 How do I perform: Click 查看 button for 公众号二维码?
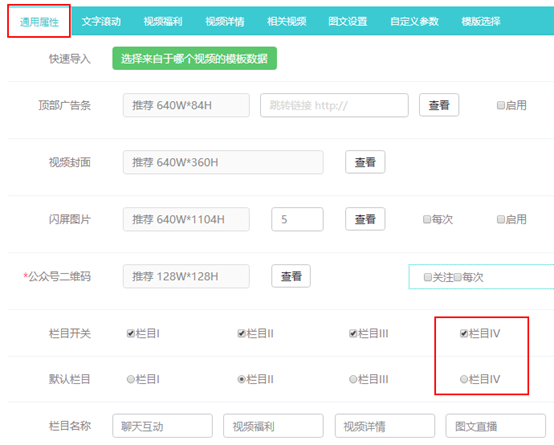point(291,276)
